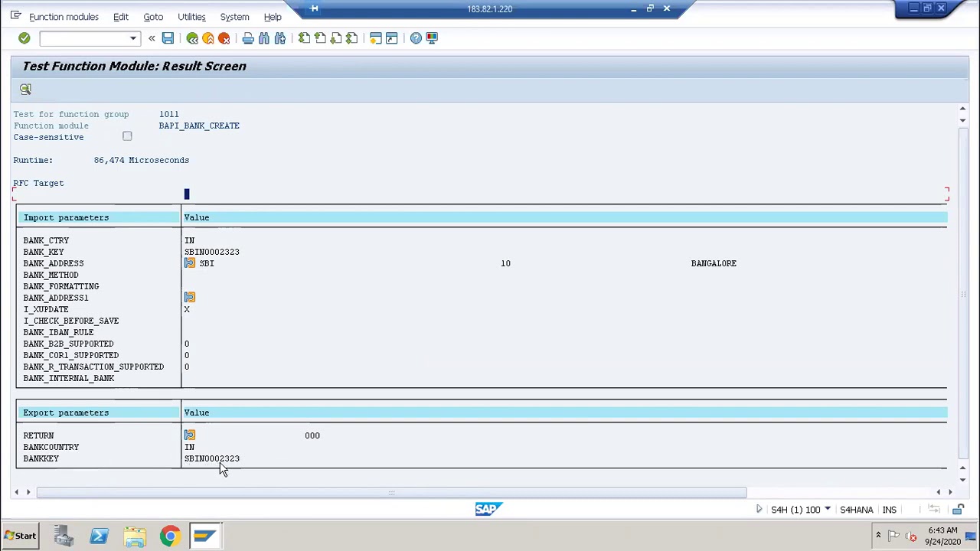Click the right arrow beside the bottom-left left arrow
Screen dimensions: 980x551
tap(28, 493)
